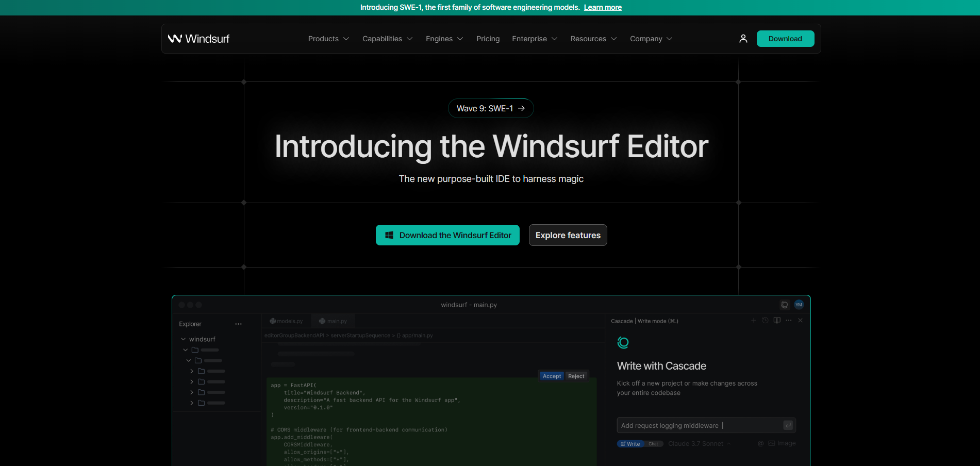Open Cascade conversation history icon

point(765,320)
